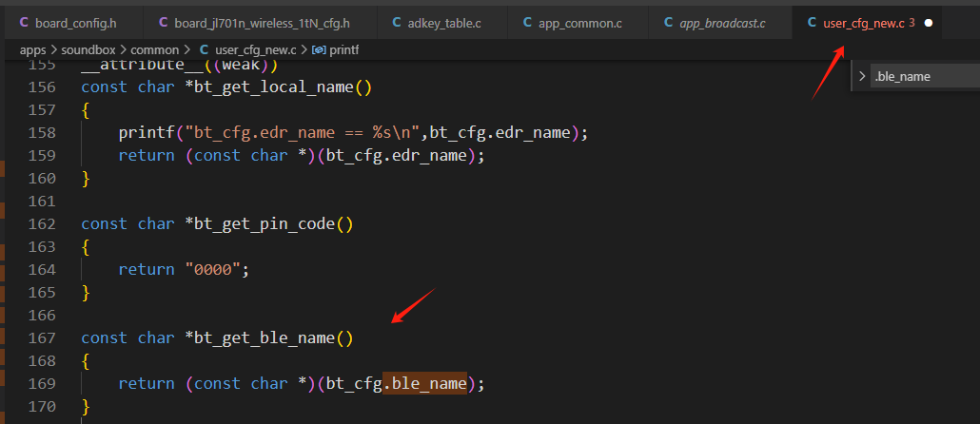Click the unsaved dot on the user_cfg_new.c tab

(928, 23)
